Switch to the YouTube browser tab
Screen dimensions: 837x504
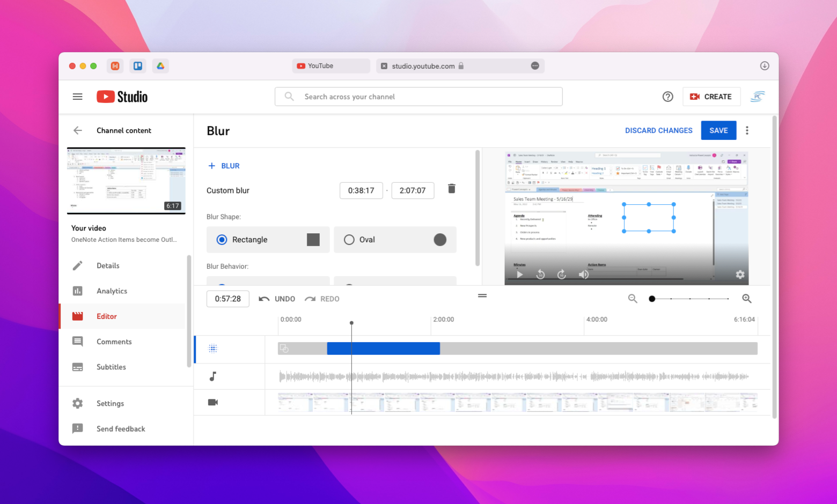click(x=331, y=66)
